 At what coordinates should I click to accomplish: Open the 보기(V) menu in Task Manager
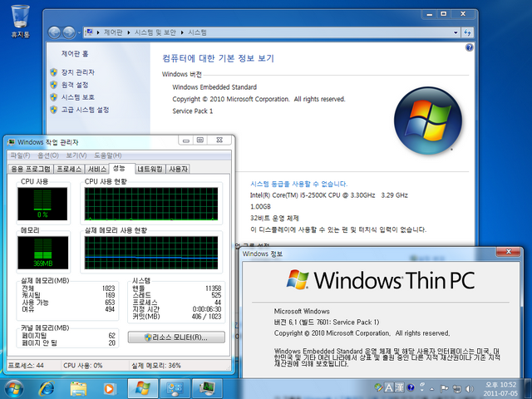click(x=76, y=155)
